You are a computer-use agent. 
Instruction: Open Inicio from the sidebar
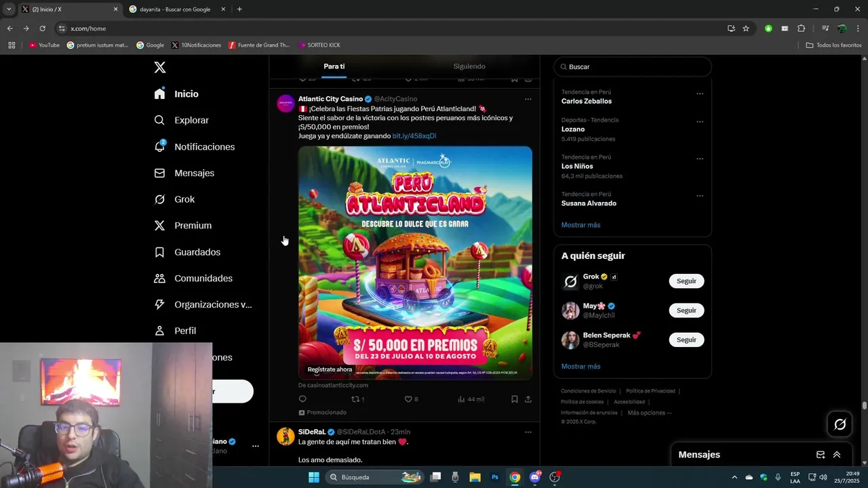(x=176, y=94)
